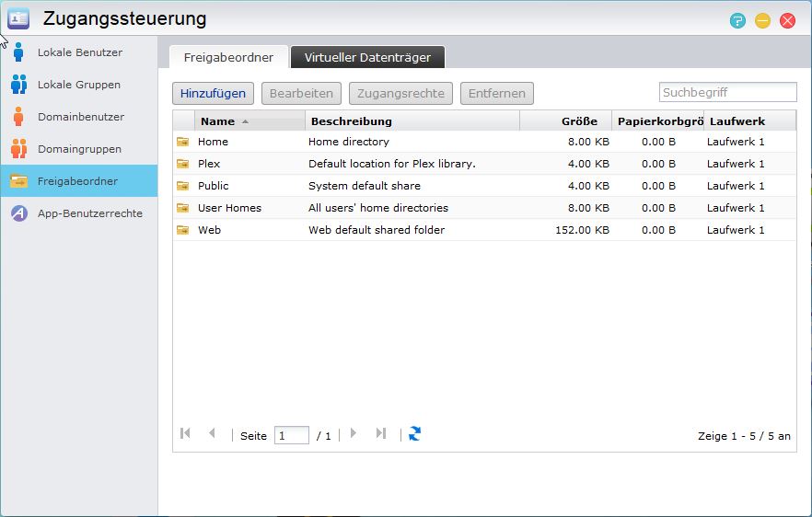Click the Freigabeordner sidebar folder icon
Viewport: 812px width, 517px height.
tap(18, 181)
